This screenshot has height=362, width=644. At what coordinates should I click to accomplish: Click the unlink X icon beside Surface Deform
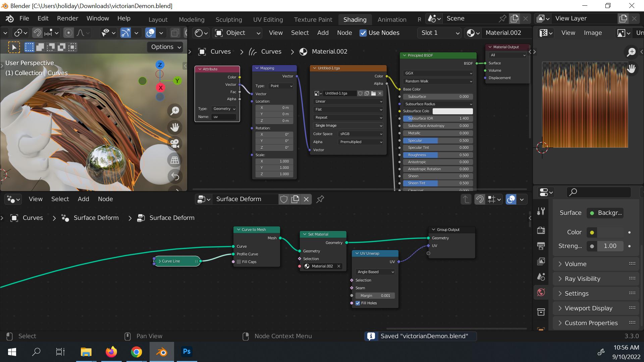306,199
